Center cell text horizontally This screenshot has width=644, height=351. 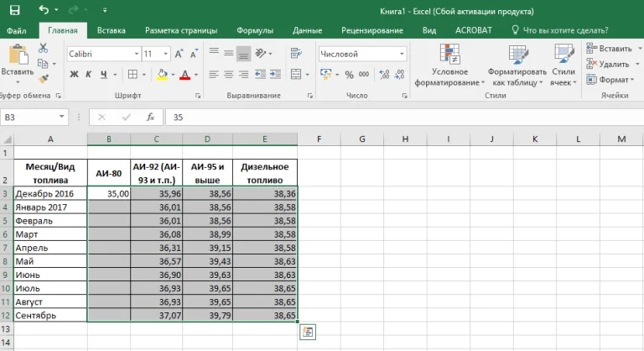tap(229, 75)
